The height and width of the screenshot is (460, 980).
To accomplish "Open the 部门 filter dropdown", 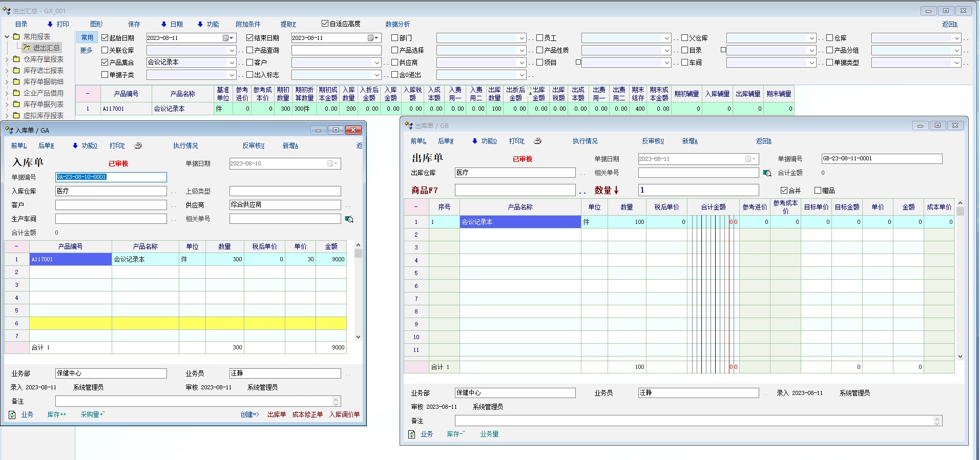I will coord(522,38).
